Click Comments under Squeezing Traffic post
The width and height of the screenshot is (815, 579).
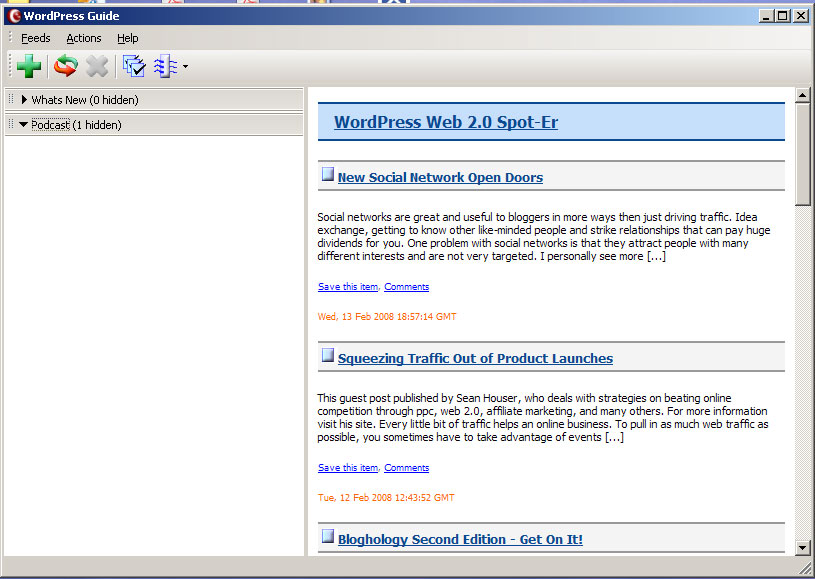point(406,467)
